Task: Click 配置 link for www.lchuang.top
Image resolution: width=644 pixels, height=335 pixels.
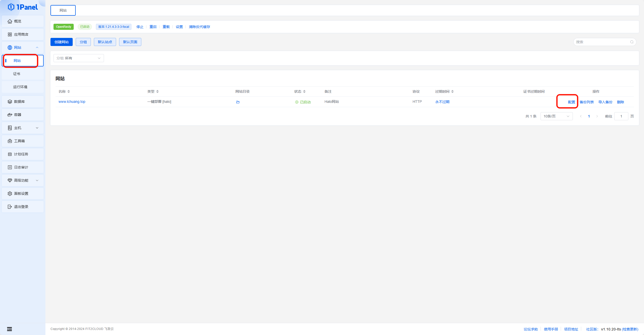Action: click(x=571, y=102)
